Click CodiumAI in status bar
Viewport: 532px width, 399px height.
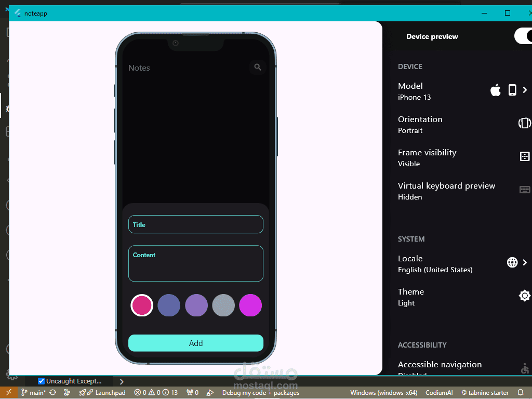[x=439, y=393]
